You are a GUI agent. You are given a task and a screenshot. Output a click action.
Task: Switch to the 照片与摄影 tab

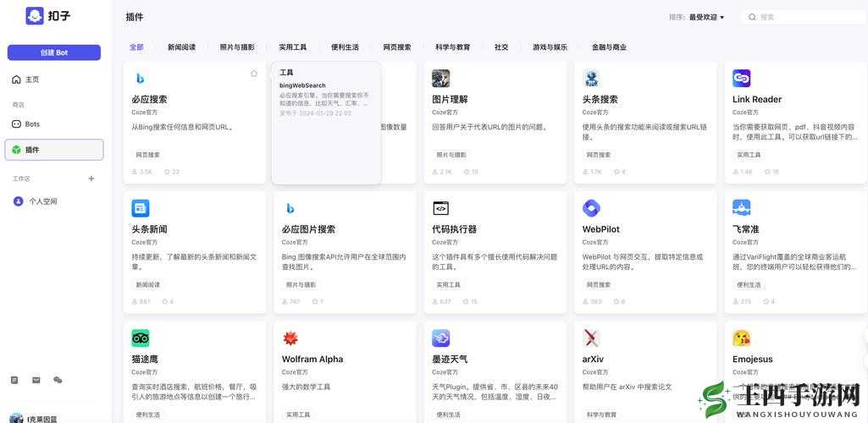237,47
